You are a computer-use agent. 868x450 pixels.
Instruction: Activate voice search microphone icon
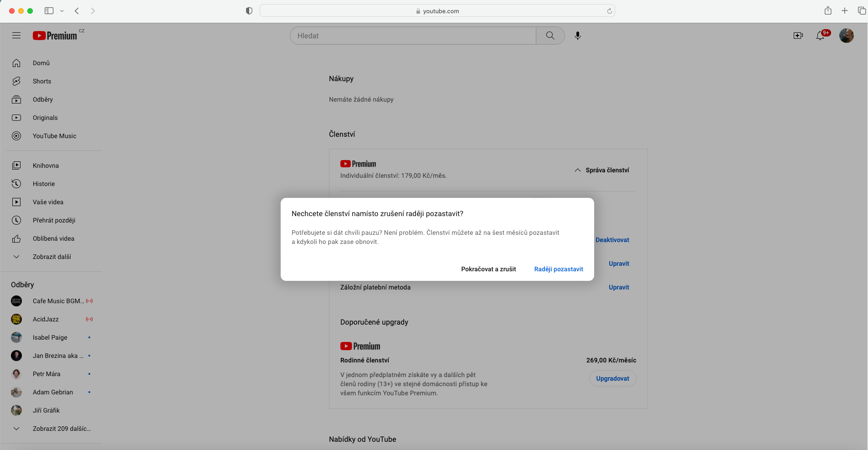(x=577, y=36)
